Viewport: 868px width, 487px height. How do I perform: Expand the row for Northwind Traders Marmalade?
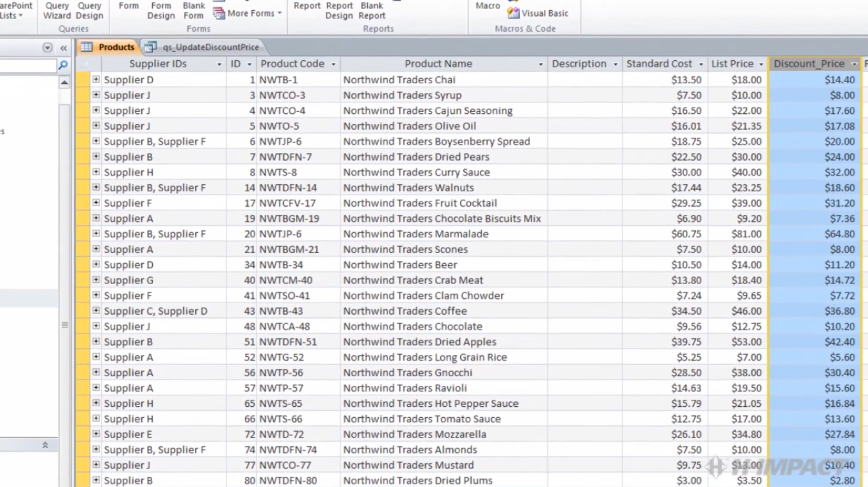tap(95, 233)
